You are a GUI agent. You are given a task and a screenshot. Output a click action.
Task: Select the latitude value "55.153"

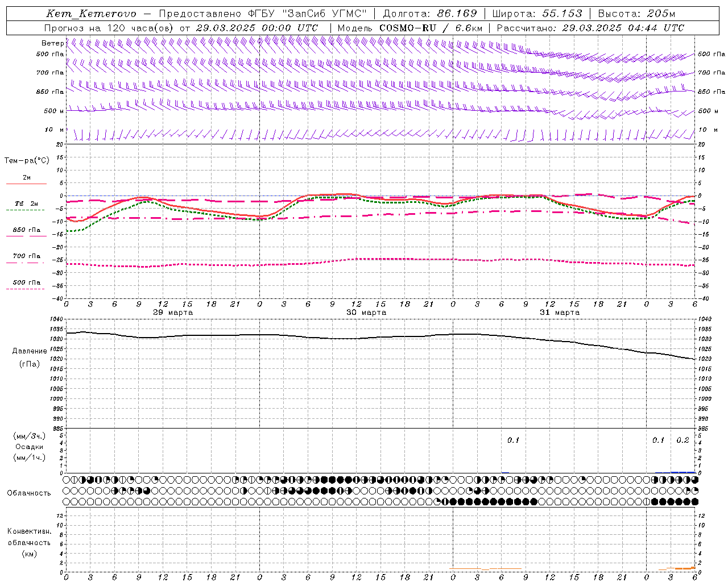point(562,14)
